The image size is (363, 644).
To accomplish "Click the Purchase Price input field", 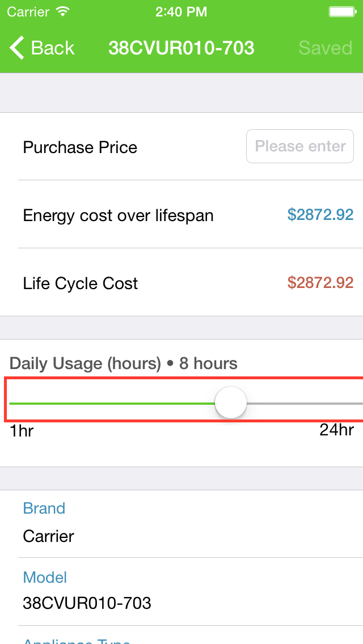I will pyautogui.click(x=300, y=147).
